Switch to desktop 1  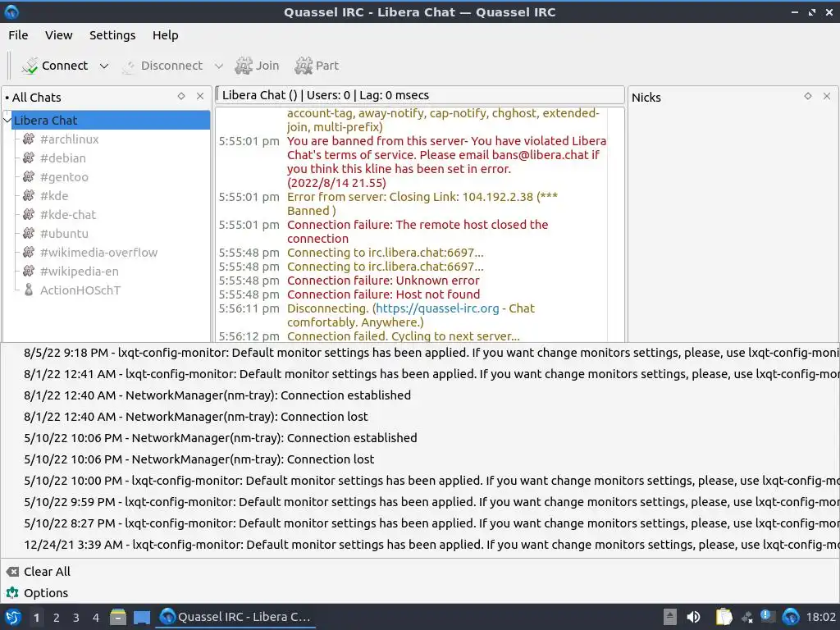[36, 618]
